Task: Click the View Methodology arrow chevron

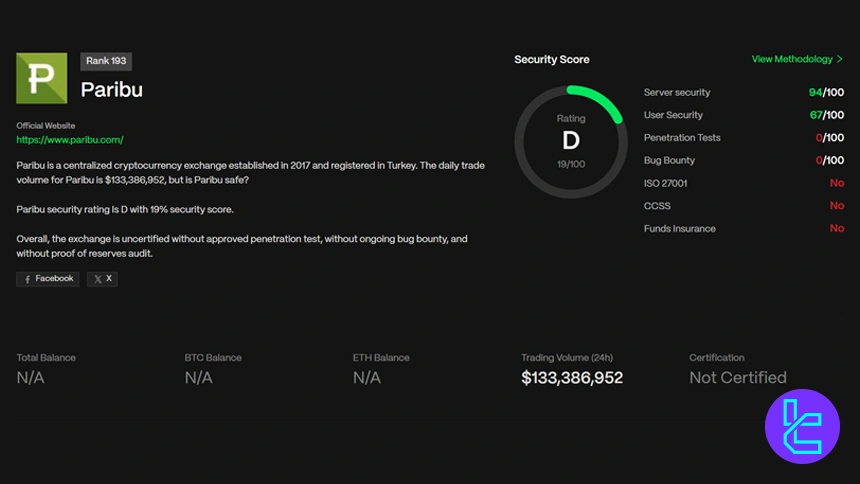Action: (839, 60)
